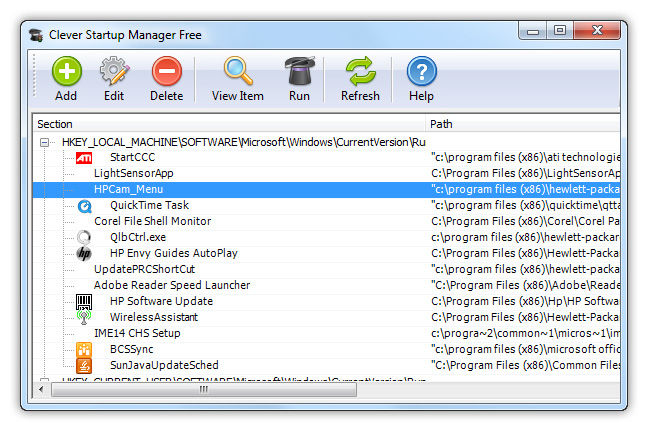Click the Run magic hat icon
Screen dimensions: 648x431
coord(300,71)
